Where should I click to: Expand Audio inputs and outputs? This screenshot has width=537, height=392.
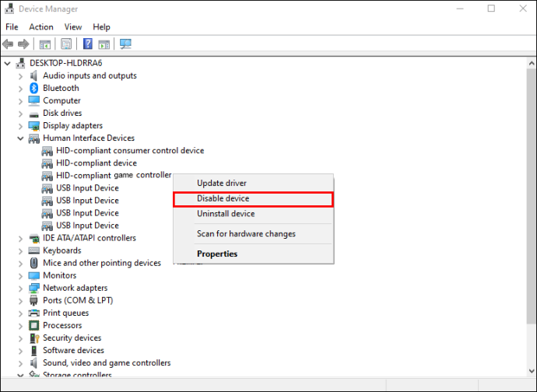click(x=20, y=76)
